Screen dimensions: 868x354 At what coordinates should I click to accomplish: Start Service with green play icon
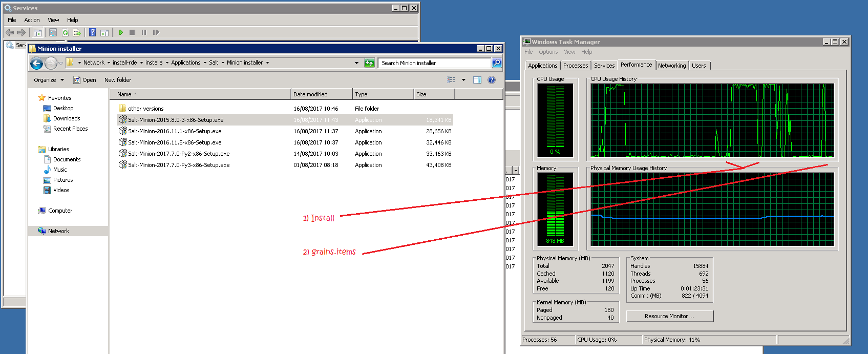[121, 32]
